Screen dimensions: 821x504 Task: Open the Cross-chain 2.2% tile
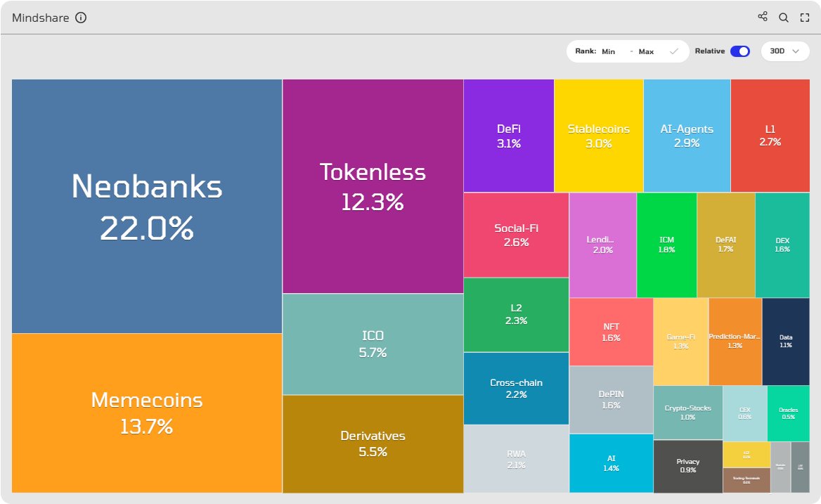516,388
